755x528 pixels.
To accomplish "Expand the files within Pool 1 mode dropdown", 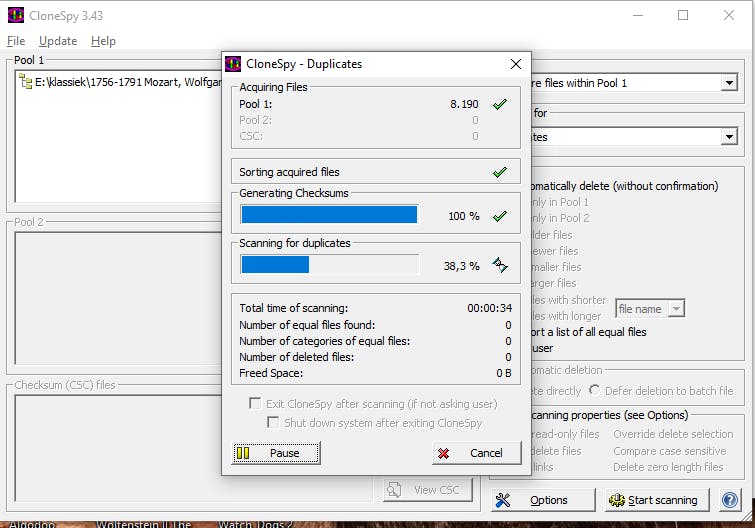I will [729, 83].
